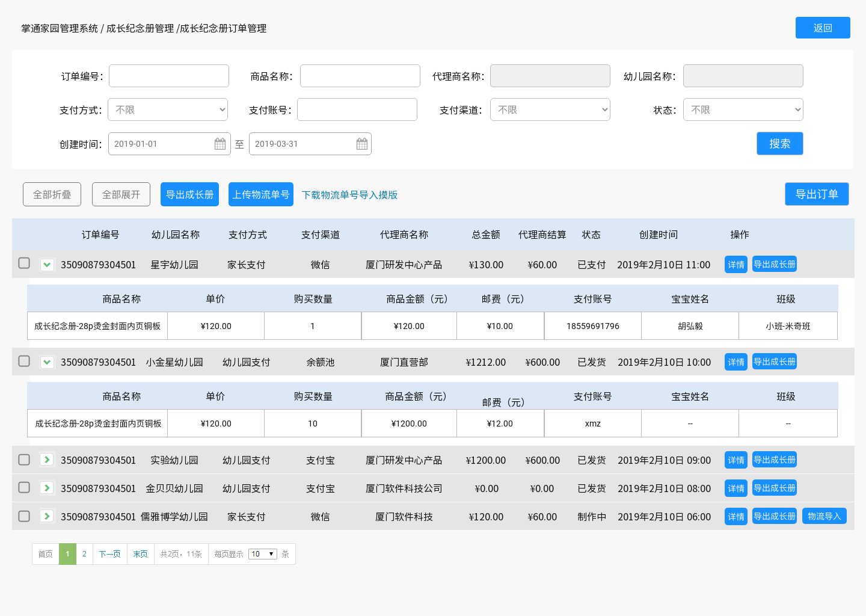The image size is (866, 616).
Task: Focus the 商品名称 input field
Action: point(360,76)
